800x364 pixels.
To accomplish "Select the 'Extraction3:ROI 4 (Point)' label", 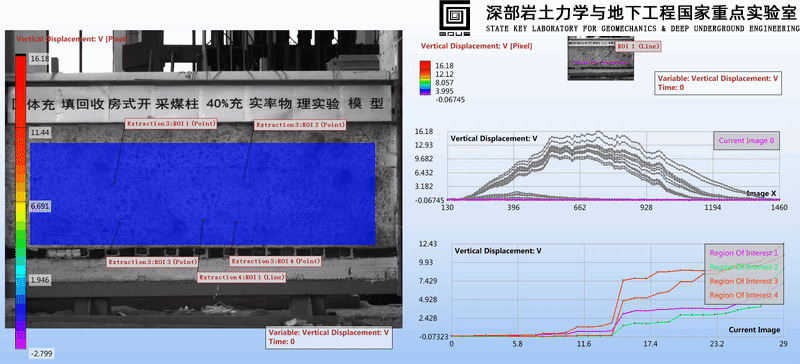I will point(276,261).
